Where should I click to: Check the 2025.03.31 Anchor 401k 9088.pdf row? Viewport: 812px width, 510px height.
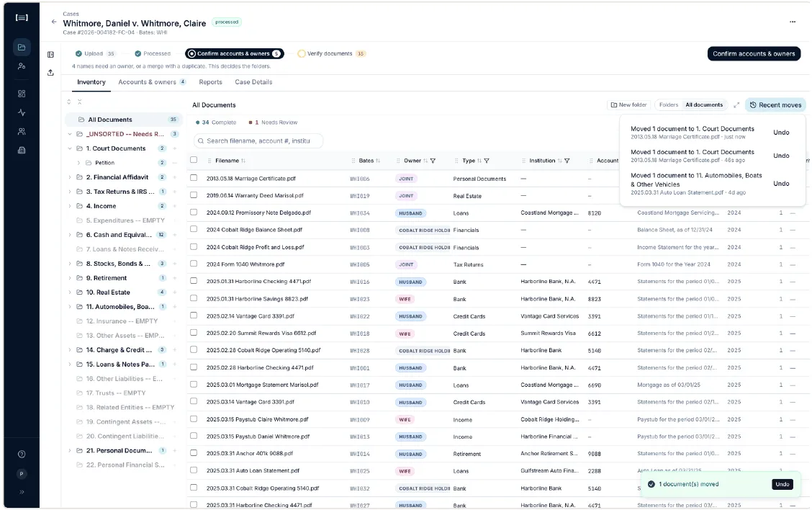(194, 452)
